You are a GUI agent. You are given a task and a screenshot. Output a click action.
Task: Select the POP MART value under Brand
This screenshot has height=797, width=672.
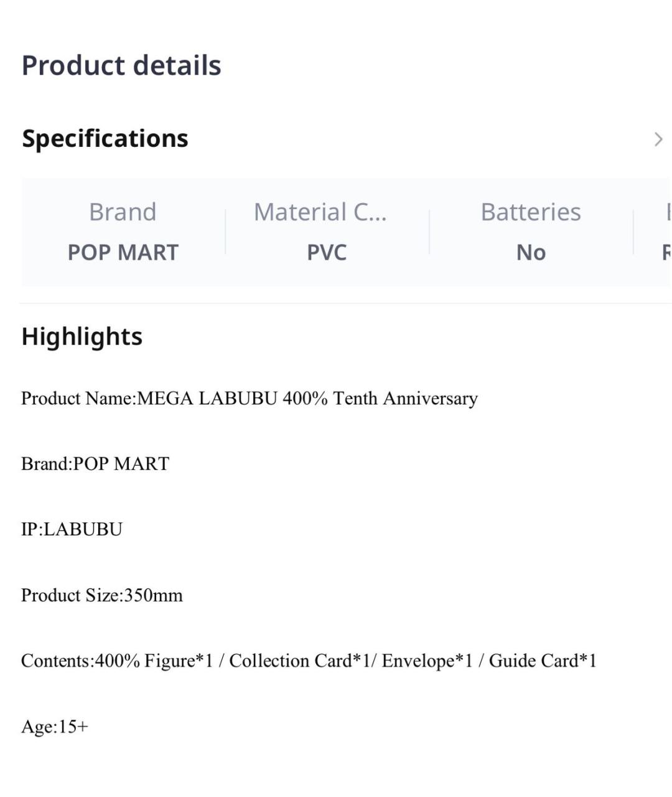click(123, 252)
